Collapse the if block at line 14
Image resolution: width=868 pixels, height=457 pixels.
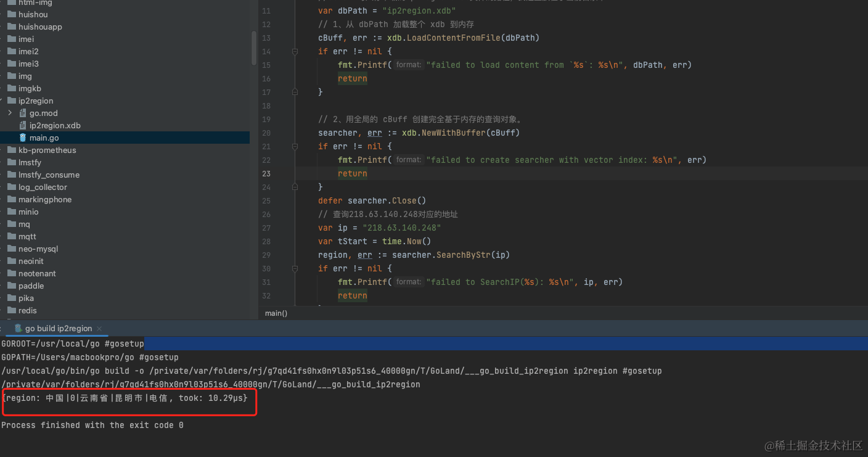pos(295,52)
